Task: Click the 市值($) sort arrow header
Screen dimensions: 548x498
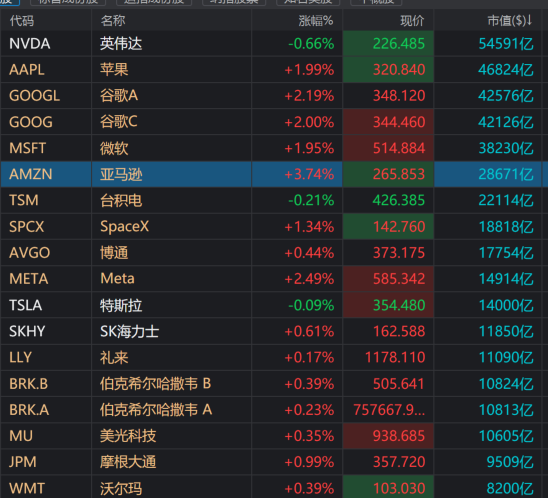Action: coord(510,21)
